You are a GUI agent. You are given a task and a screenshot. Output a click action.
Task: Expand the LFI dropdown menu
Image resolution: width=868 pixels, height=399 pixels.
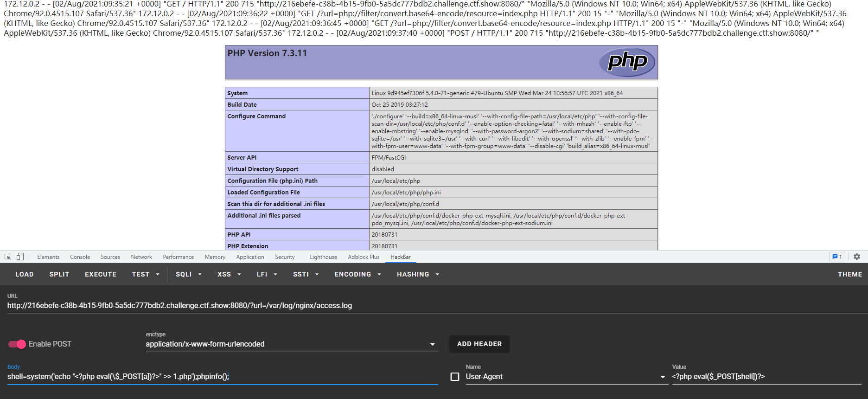click(x=267, y=274)
